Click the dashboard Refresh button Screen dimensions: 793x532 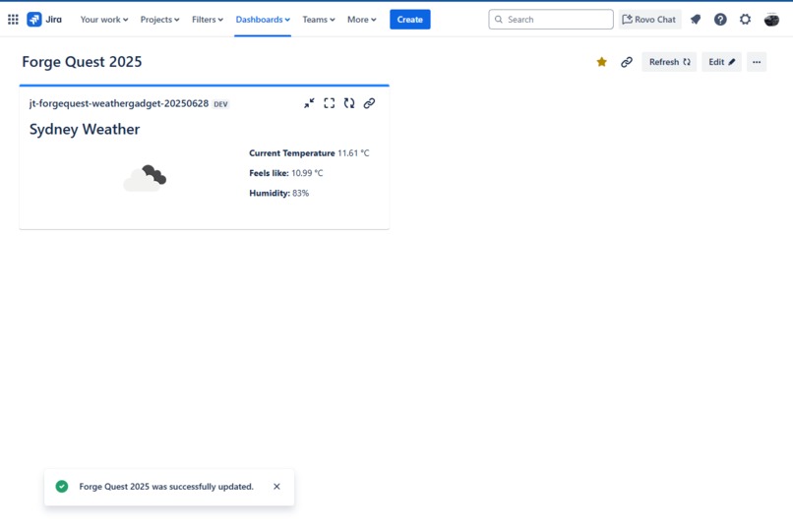click(x=669, y=62)
